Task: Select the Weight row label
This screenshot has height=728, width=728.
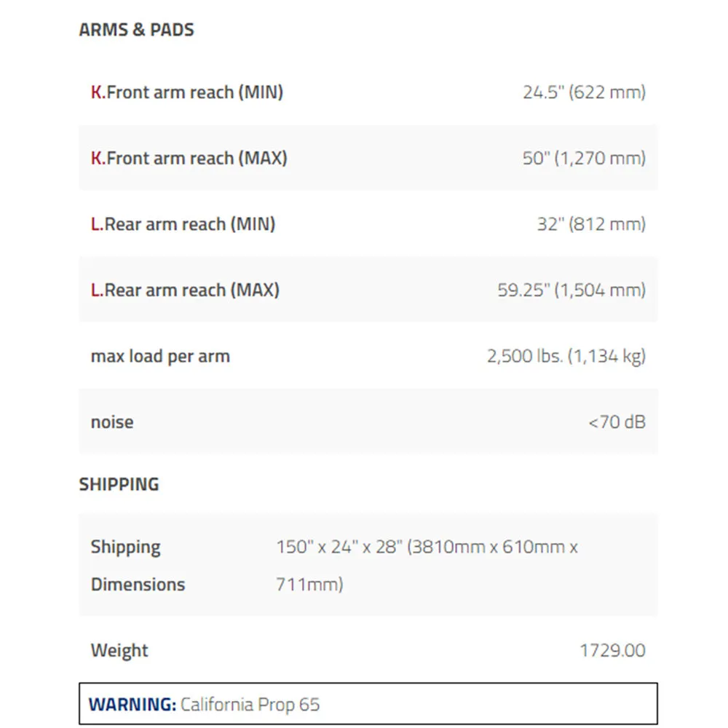Action: (119, 650)
